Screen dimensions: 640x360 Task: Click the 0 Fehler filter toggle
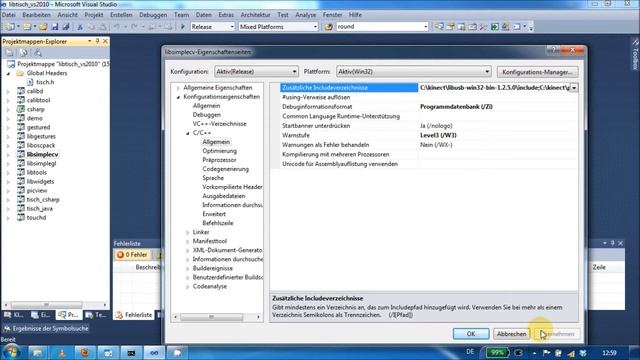(132, 255)
